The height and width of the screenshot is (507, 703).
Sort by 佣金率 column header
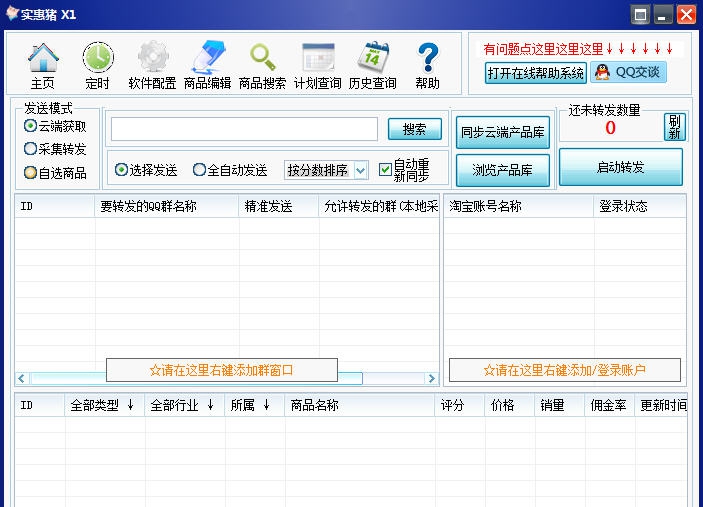click(x=610, y=405)
